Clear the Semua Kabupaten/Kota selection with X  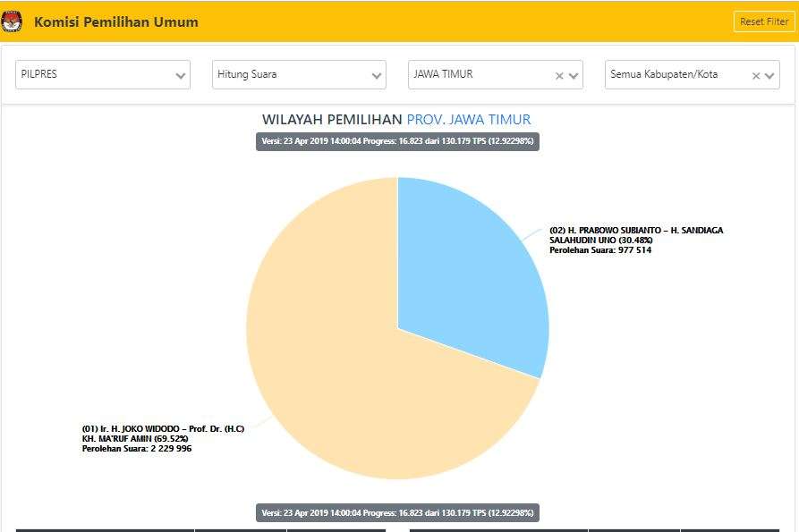pyautogui.click(x=756, y=76)
